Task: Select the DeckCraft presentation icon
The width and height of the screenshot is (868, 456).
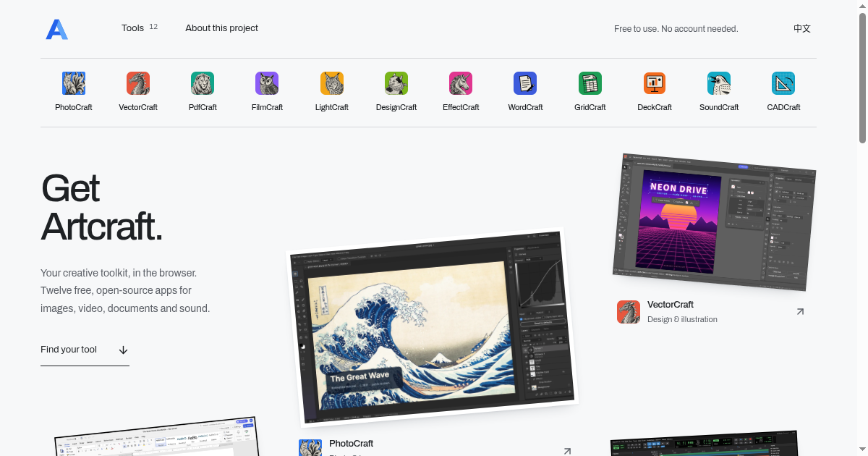Action: coord(655,83)
